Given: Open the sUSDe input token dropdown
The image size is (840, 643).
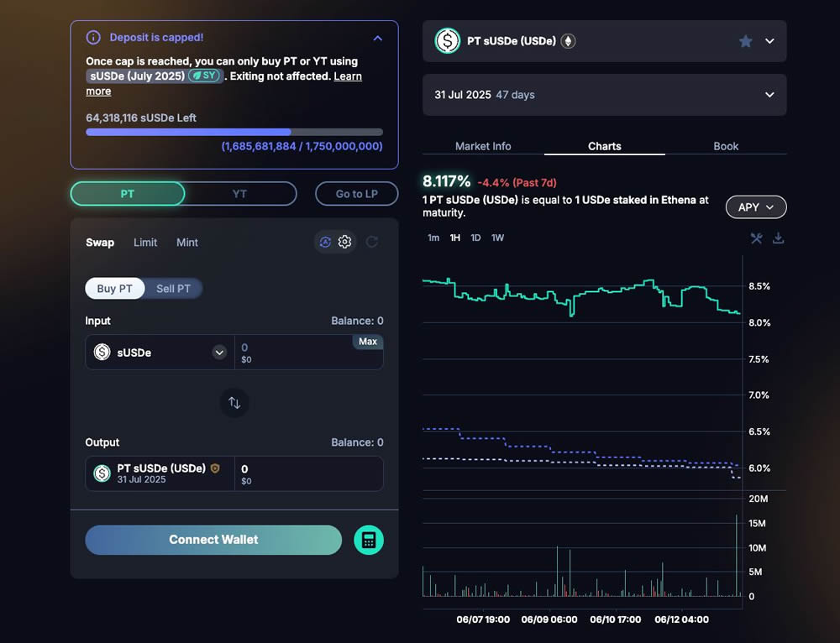Looking at the screenshot, I should tap(219, 353).
